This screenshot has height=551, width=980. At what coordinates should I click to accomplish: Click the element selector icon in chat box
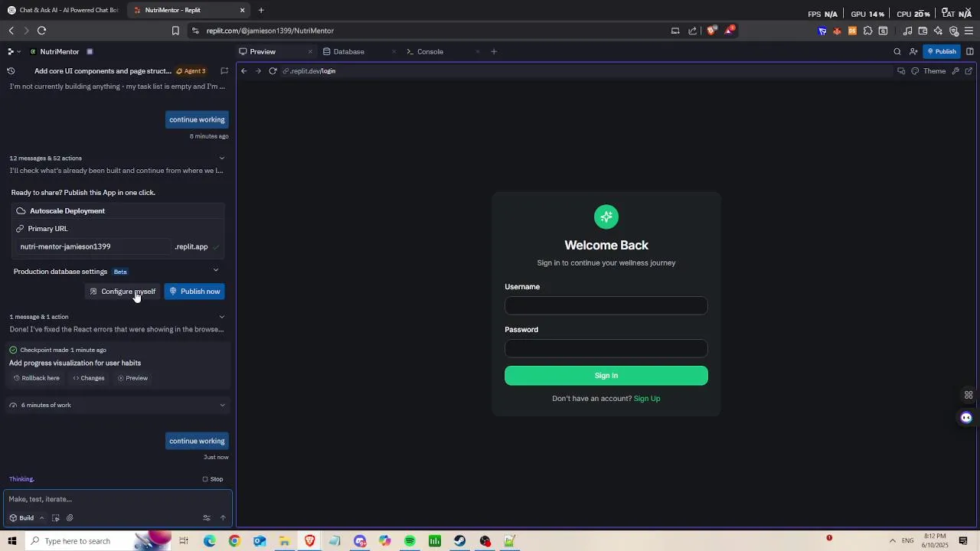56,518
